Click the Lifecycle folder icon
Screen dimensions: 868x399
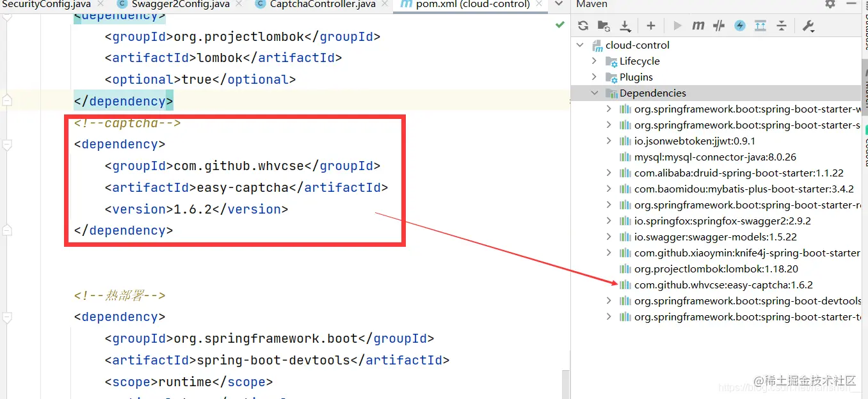[611, 61]
